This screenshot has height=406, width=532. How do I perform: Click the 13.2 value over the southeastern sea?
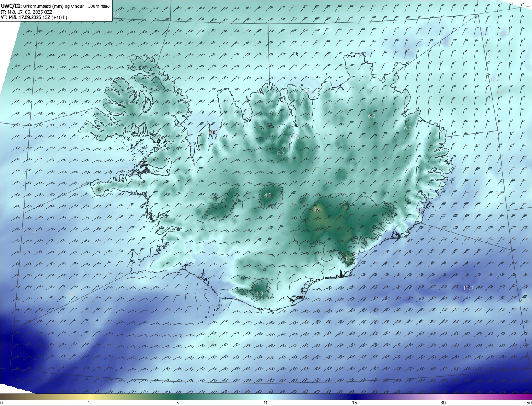[468, 288]
